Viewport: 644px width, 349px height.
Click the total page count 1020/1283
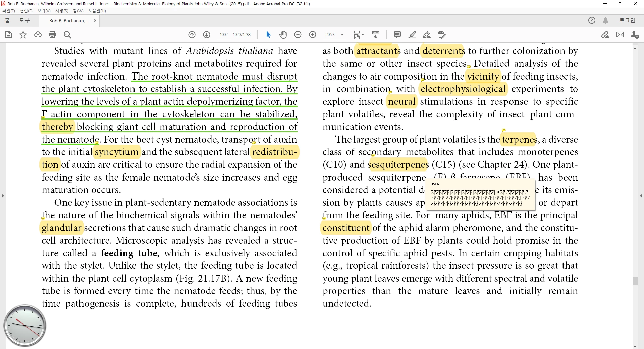click(241, 35)
